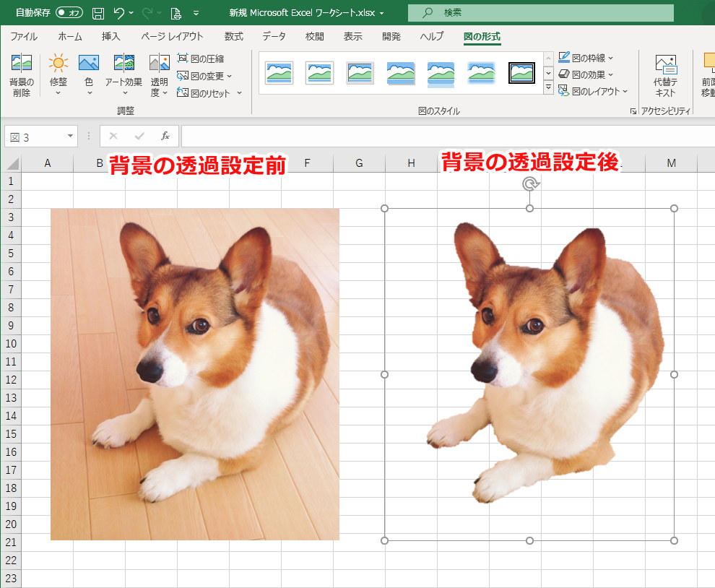Open 図のレイアウト picture layout

(x=593, y=91)
